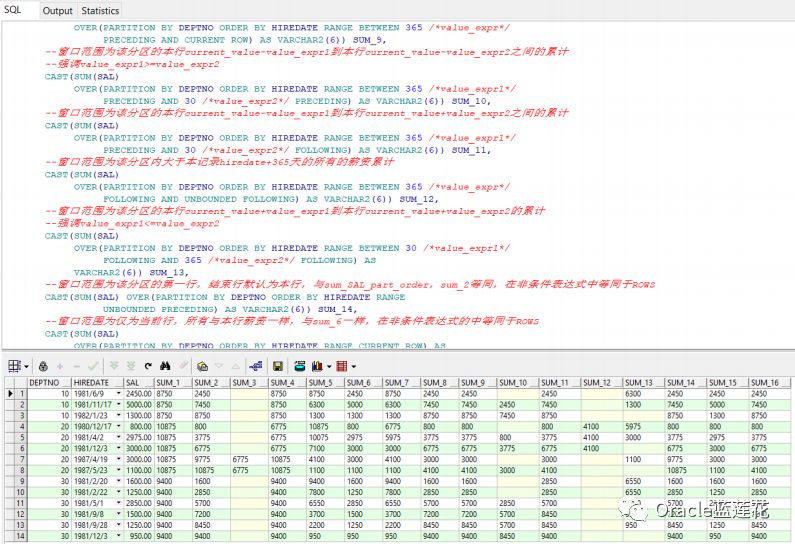The height and width of the screenshot is (544, 795).
Task: Click SUM_13 cell 950 in row 13
Action: 643,525
